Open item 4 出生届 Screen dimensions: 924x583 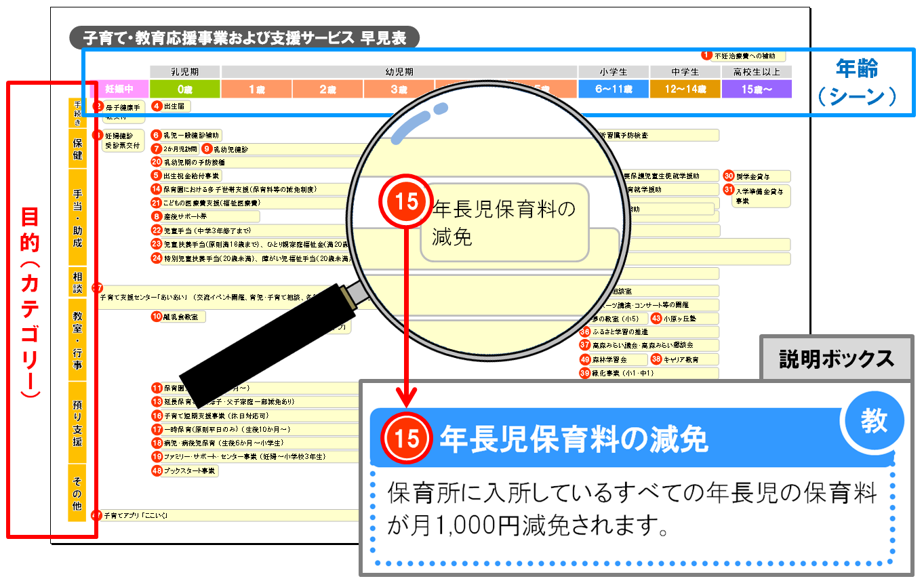(171, 106)
